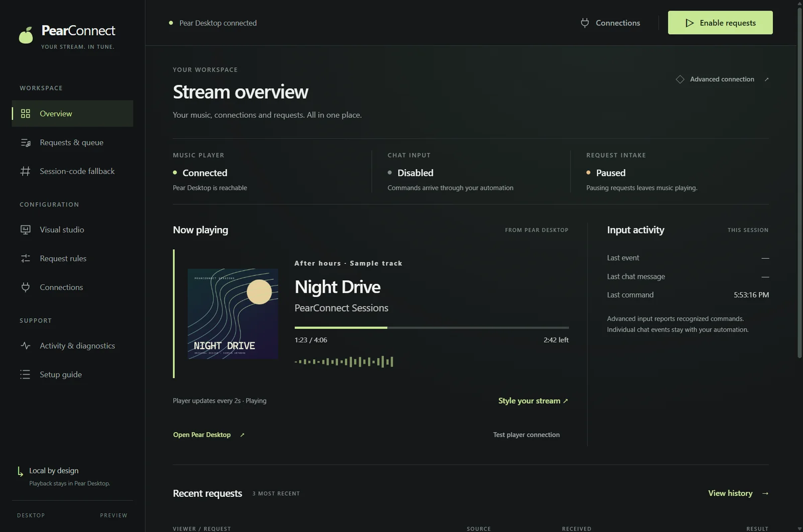803x532 pixels.
Task: Click the Night Drive track progress bar
Action: pos(432,327)
